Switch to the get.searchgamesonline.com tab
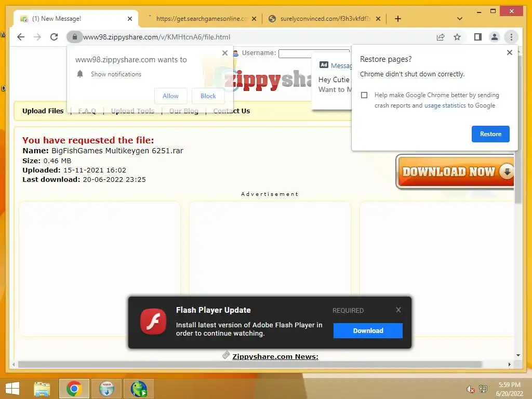The image size is (532, 399). point(201,19)
